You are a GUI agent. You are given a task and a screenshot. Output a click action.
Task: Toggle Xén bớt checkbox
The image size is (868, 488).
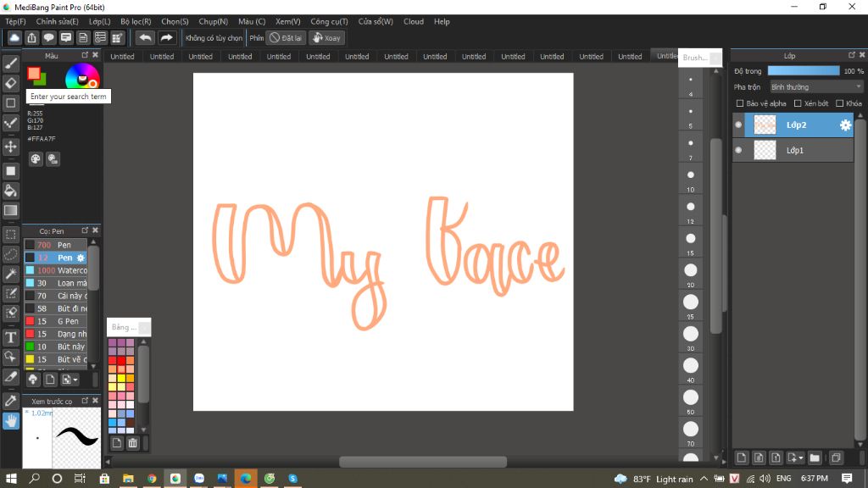(798, 103)
